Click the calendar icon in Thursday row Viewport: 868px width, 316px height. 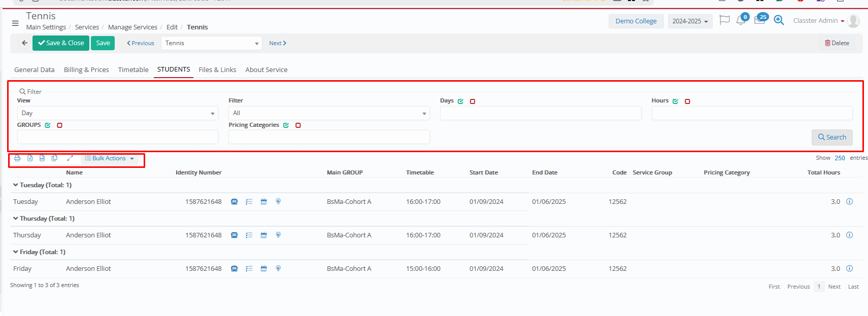[263, 235]
